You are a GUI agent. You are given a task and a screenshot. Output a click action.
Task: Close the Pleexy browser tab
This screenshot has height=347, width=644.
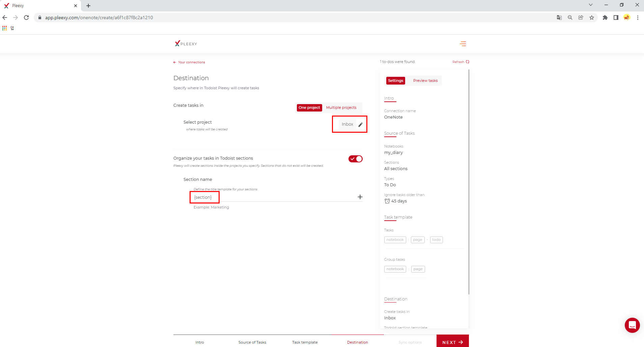pos(76,6)
